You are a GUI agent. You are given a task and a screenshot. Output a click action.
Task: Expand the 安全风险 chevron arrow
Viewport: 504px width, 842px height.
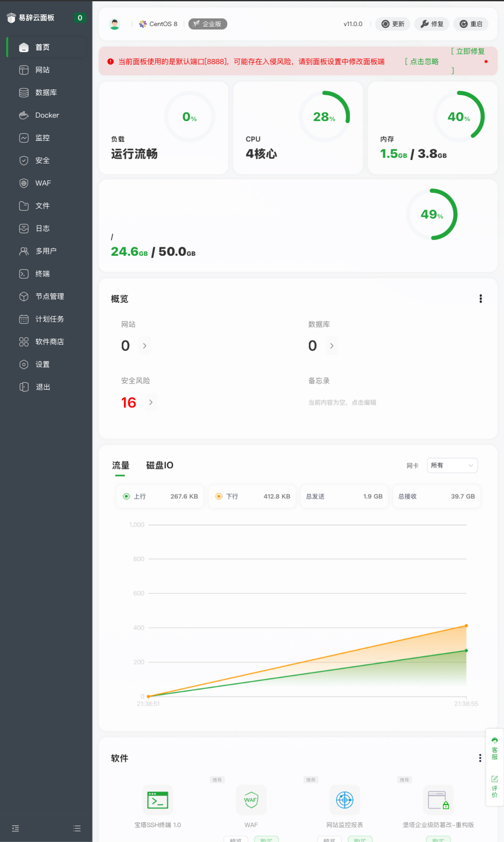click(150, 403)
